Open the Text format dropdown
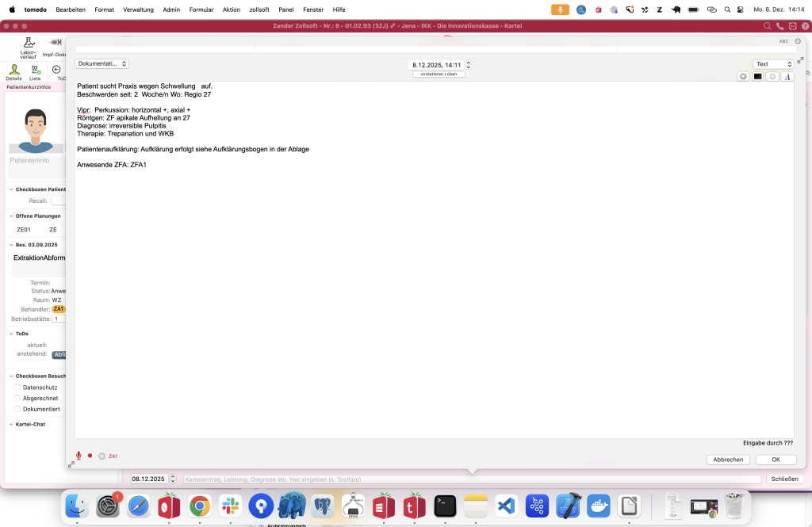This screenshot has height=527, width=812. (773, 64)
